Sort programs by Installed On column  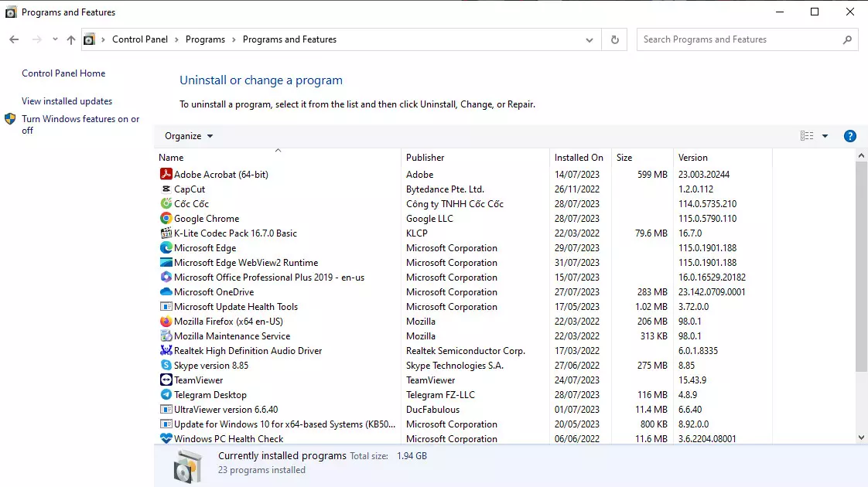(x=581, y=157)
